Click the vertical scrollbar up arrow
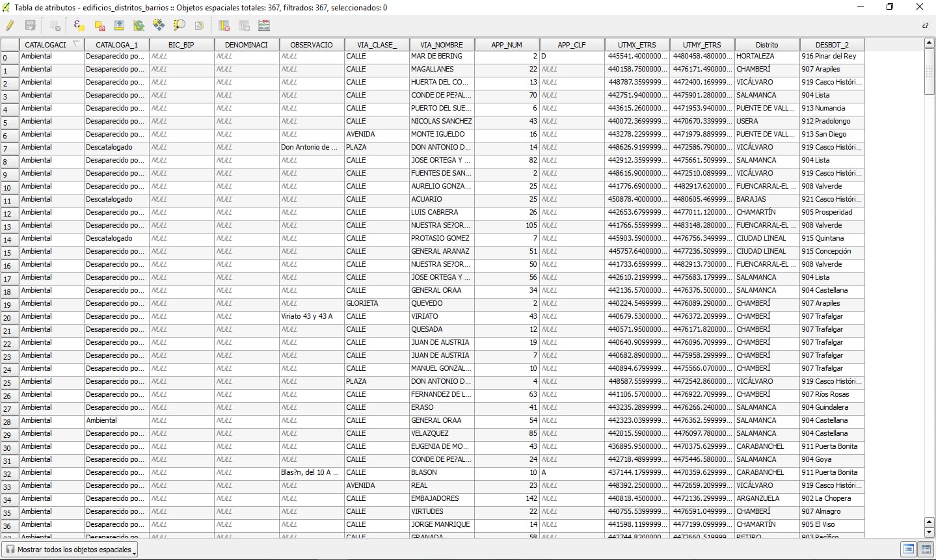 point(929,44)
